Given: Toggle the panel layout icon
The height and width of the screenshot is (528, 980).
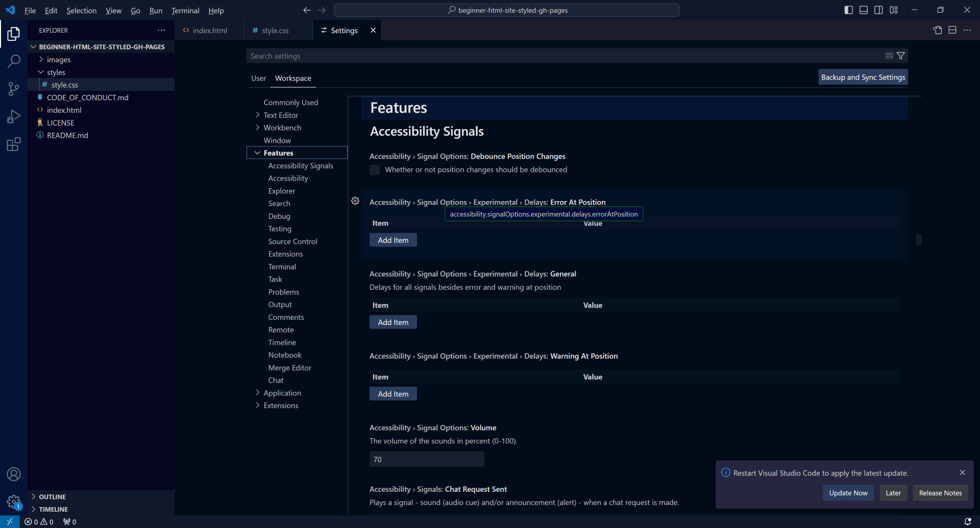Looking at the screenshot, I should tap(864, 10).
